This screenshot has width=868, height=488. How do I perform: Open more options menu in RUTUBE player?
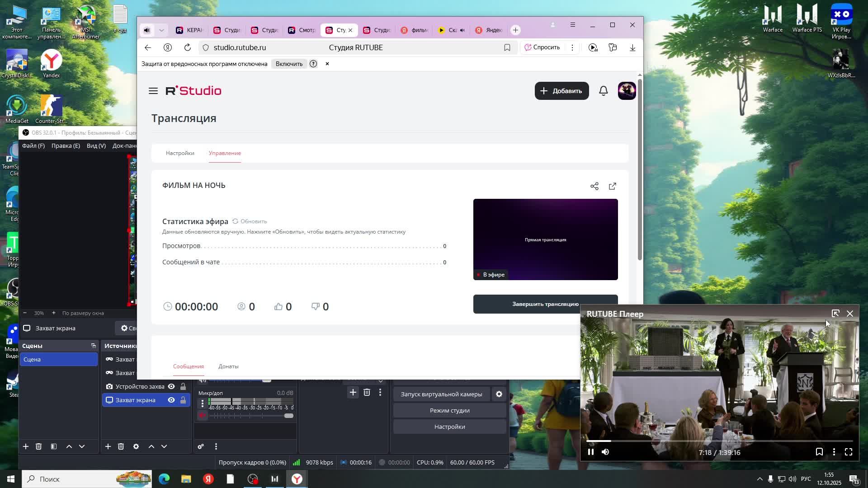[834, 452]
